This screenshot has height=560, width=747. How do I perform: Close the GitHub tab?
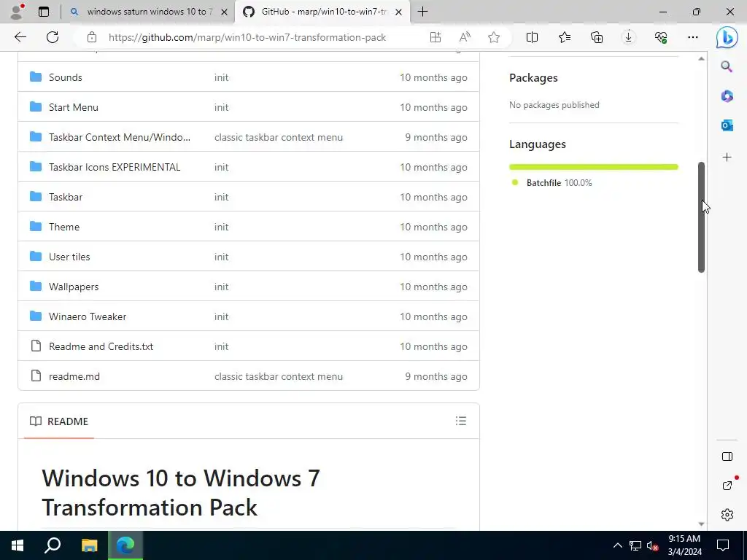(x=399, y=12)
